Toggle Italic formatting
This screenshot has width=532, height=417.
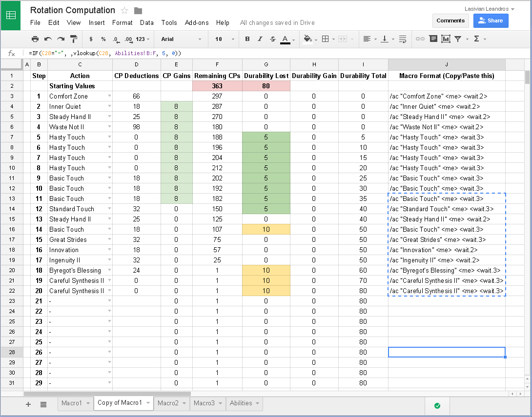[260, 39]
